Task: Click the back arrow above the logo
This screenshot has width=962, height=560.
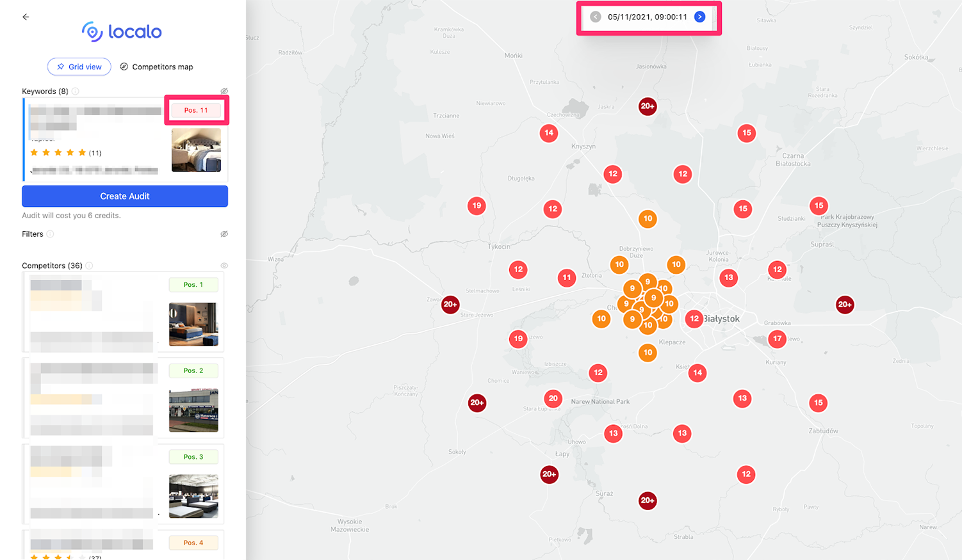Action: [x=26, y=17]
